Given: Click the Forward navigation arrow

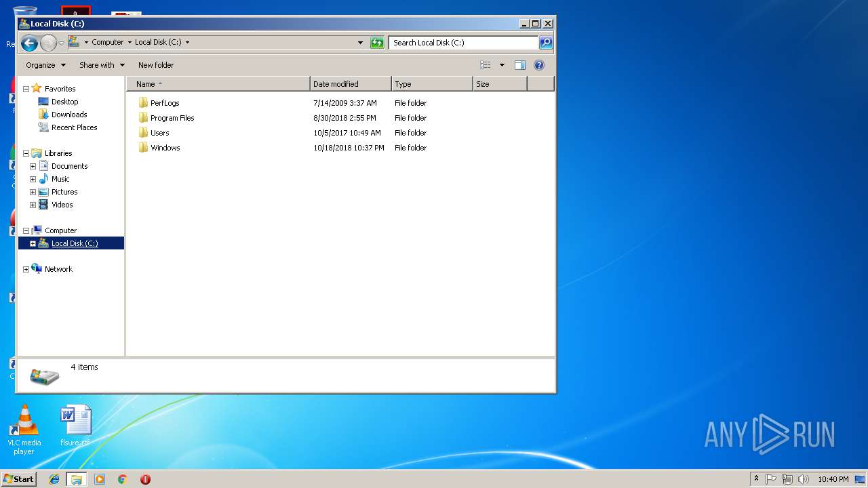Looking at the screenshot, I should pos(48,43).
